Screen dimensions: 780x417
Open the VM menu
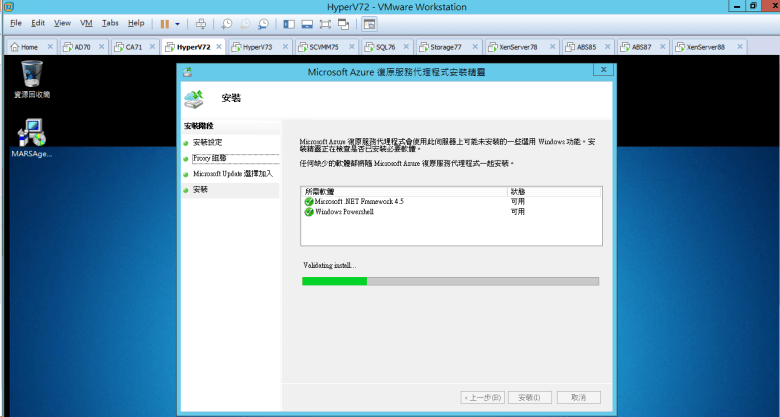(86, 22)
